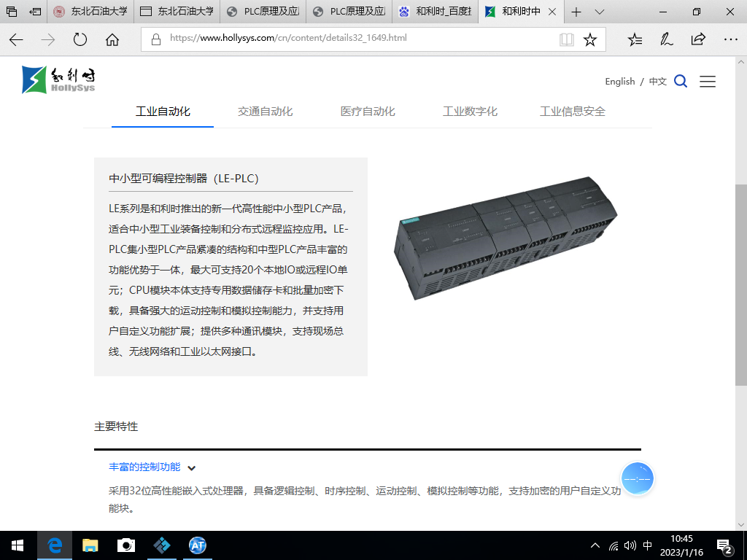Viewport: 747px width, 560px height.
Task: Switch to the second 东北石油大学 tab
Action: [177, 12]
